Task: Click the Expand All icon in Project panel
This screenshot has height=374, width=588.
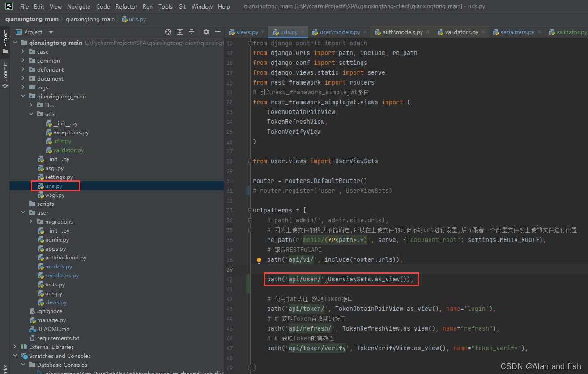Action: tap(180, 32)
